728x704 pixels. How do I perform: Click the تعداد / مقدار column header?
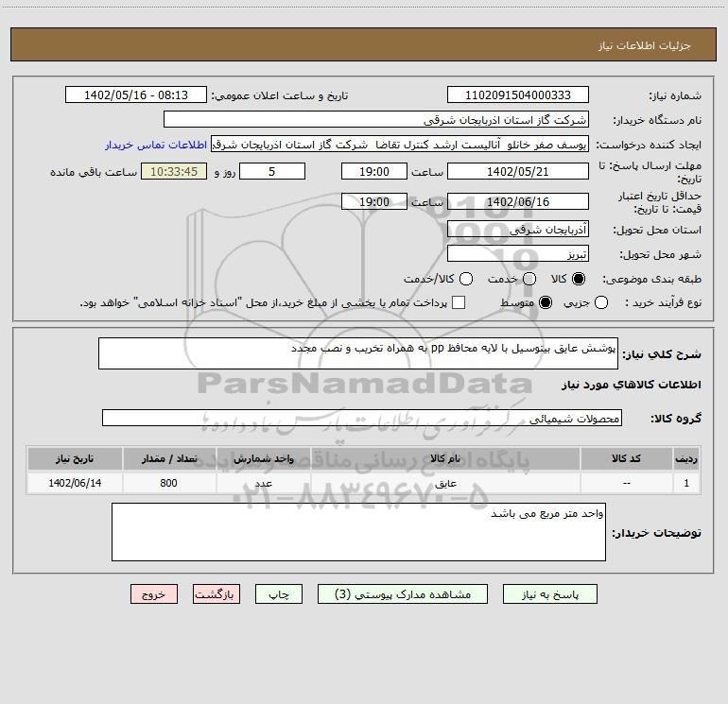(x=169, y=458)
